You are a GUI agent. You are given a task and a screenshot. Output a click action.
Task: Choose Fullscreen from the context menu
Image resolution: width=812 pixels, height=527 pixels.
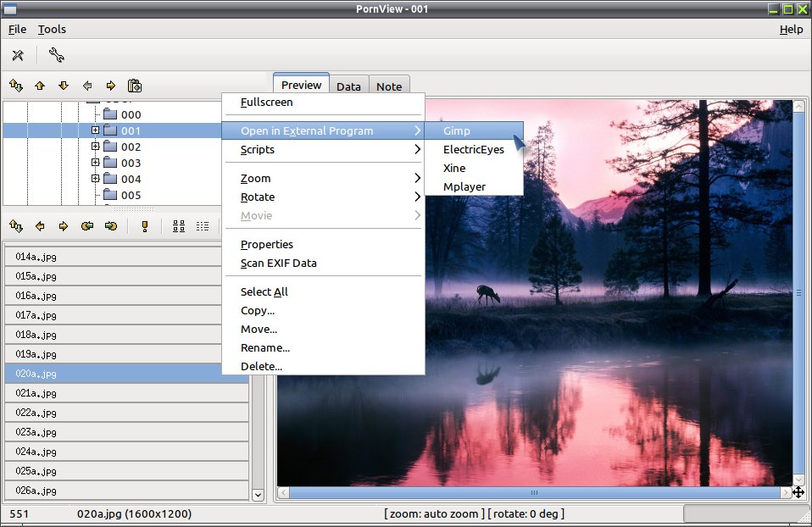pyautogui.click(x=323, y=103)
